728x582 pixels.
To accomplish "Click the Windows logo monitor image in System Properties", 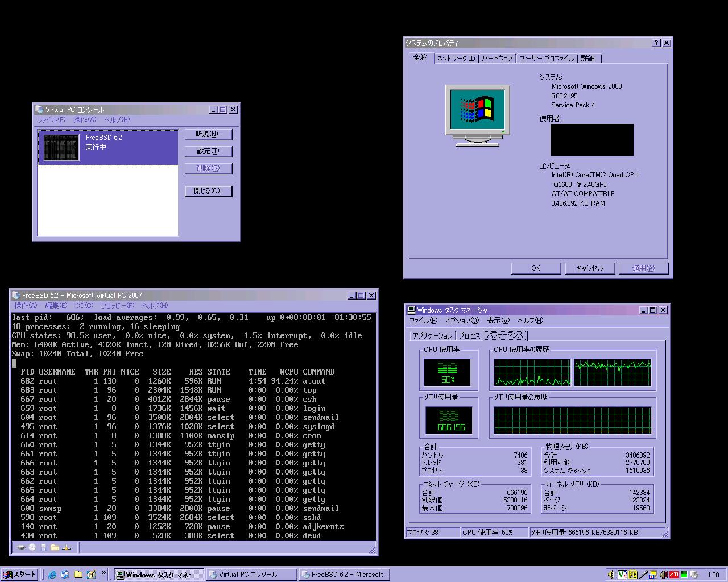I will (x=477, y=116).
